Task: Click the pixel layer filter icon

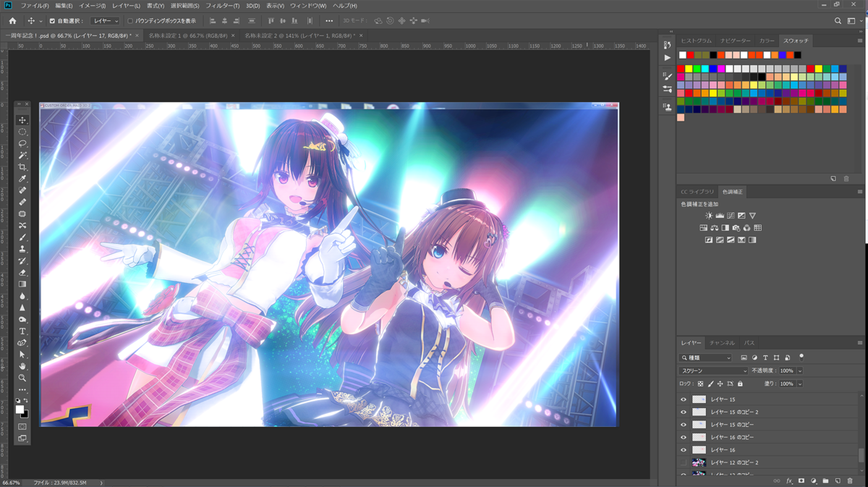Action: 744,357
